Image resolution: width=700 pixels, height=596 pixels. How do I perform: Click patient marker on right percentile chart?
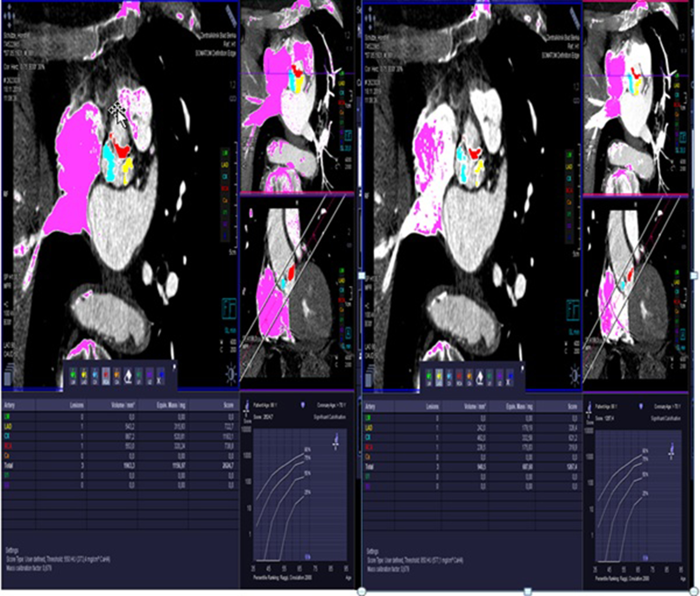point(671,451)
